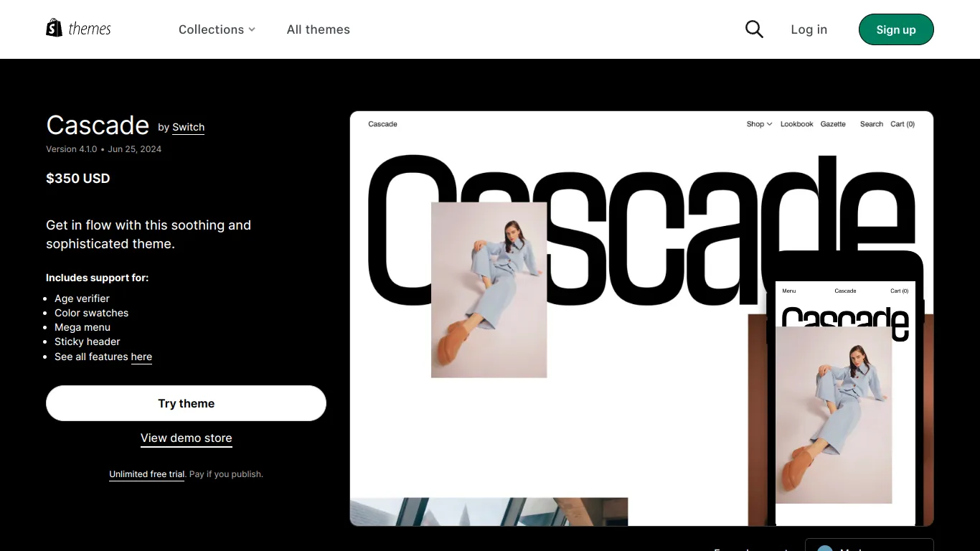
Task: Click the 'Includes support for:' label
Action: point(98,278)
